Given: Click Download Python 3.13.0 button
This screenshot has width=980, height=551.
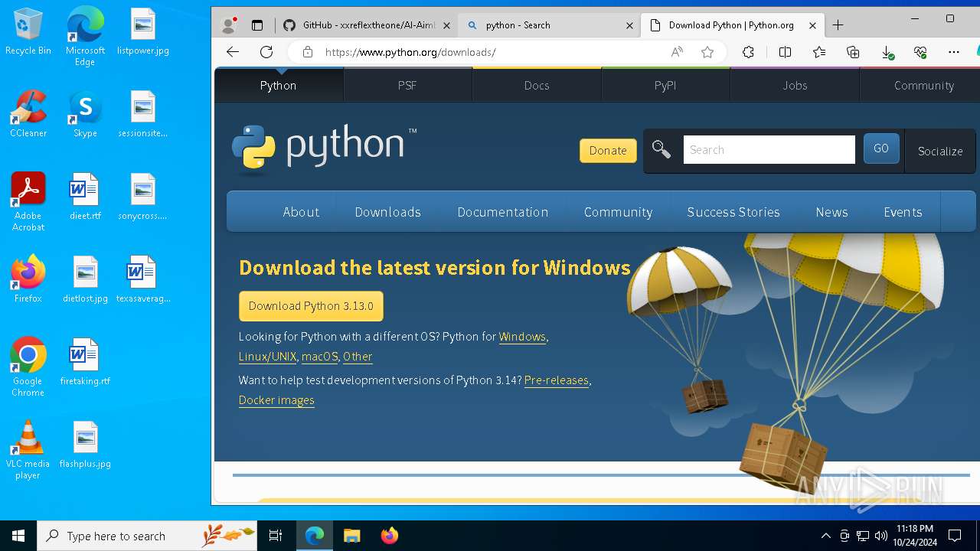Looking at the screenshot, I should tap(311, 306).
